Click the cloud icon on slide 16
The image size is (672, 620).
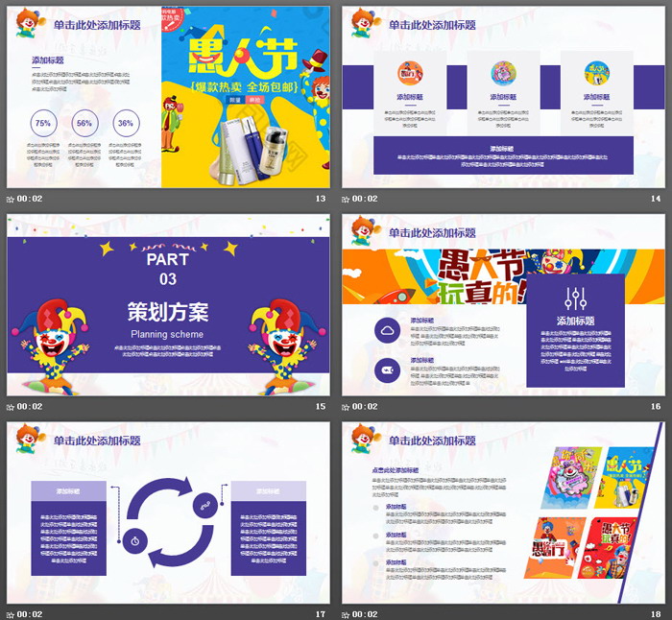pyautogui.click(x=389, y=329)
